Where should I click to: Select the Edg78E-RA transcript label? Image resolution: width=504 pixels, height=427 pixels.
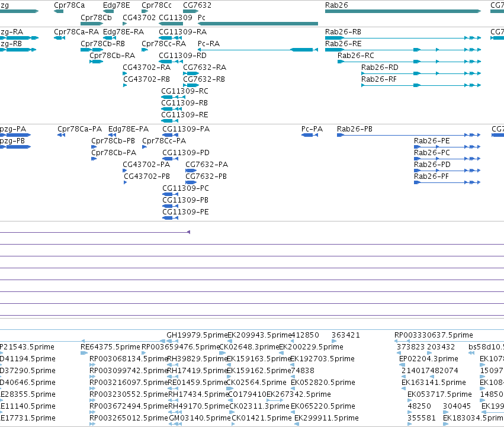(123, 32)
